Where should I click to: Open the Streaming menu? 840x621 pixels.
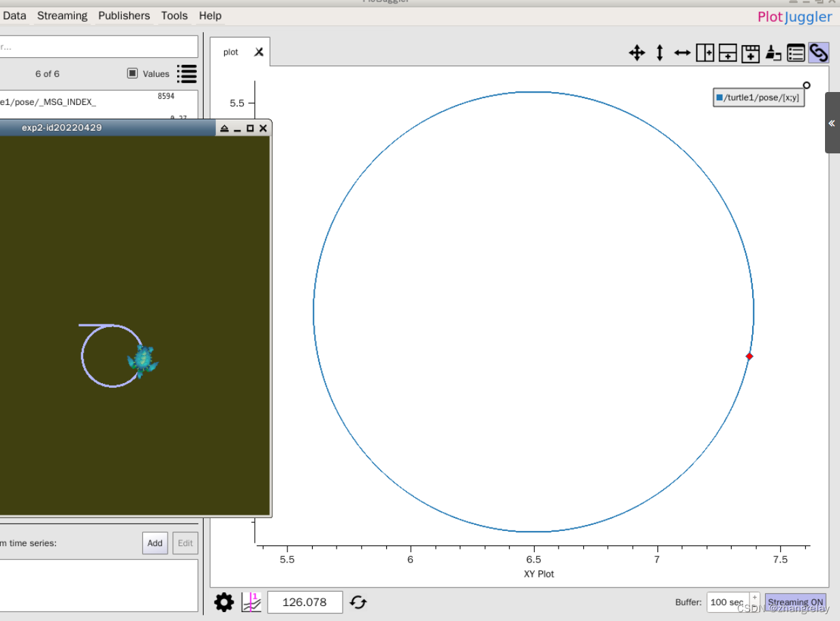coord(62,16)
